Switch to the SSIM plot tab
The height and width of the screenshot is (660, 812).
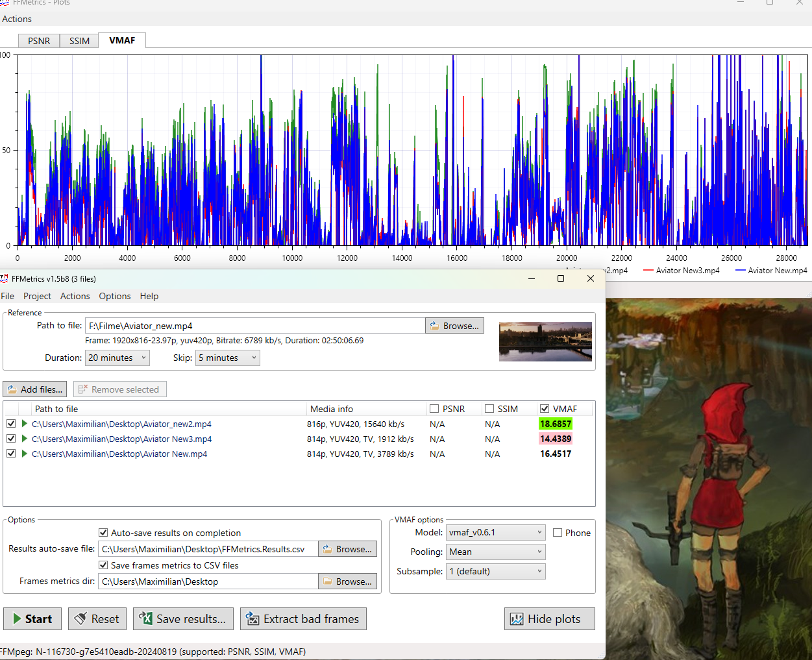pyautogui.click(x=79, y=41)
